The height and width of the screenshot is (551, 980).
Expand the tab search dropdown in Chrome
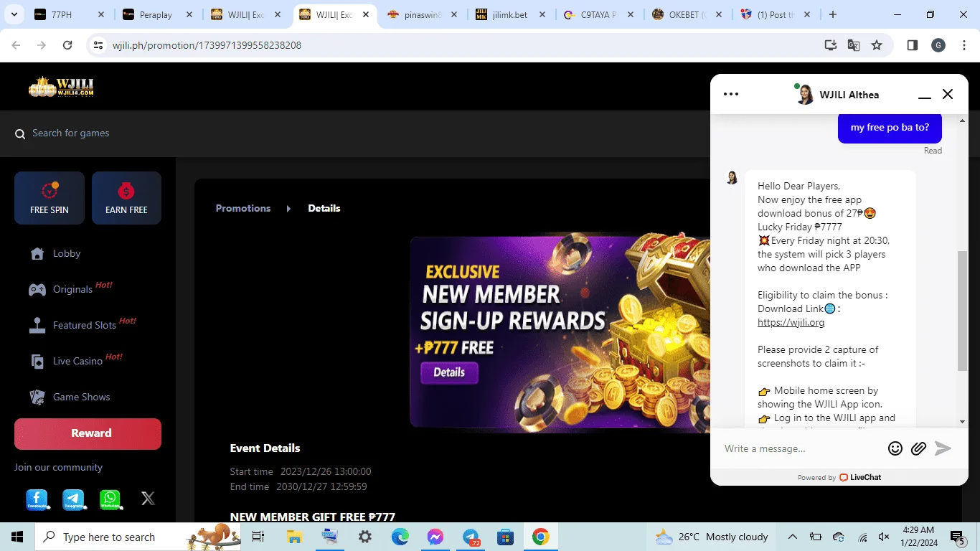coord(15,14)
